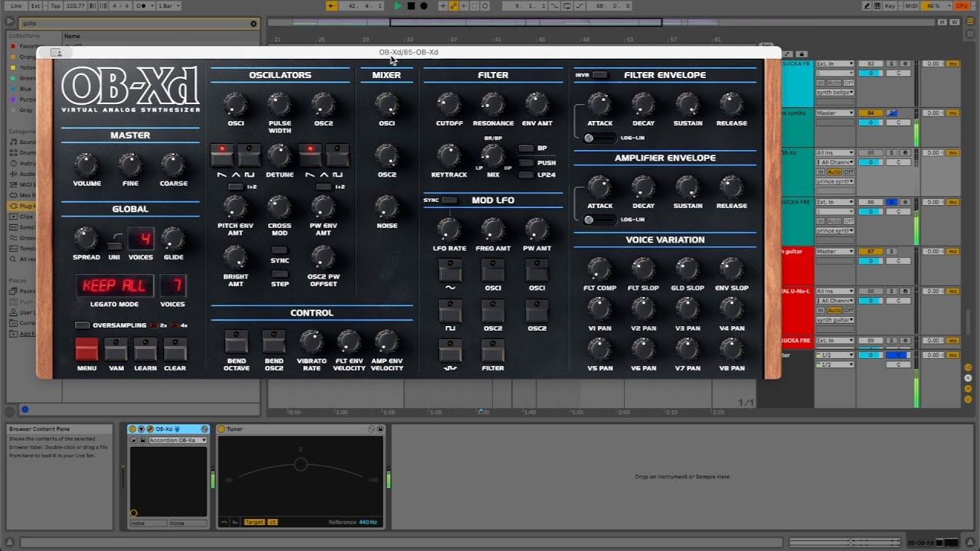Open the OB-Xd plug-in edit wrench icon
The image size is (980, 551).
click(150, 429)
